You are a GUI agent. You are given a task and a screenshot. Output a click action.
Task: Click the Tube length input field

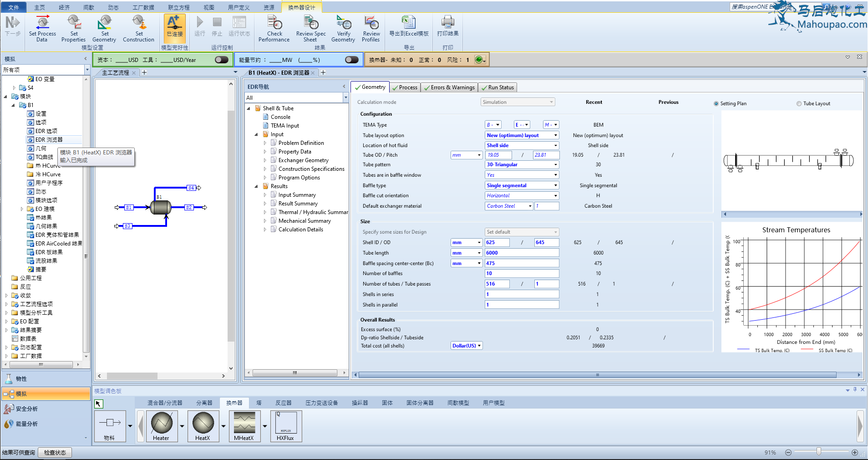point(522,253)
